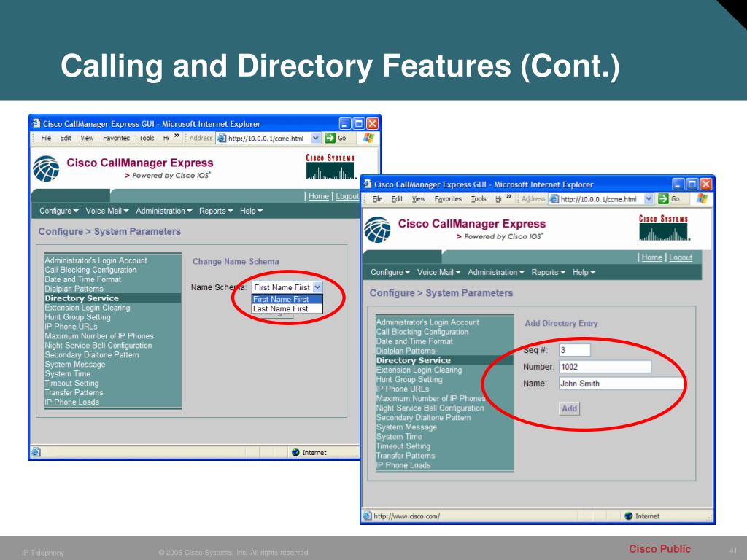The image size is (747, 560).
Task: Click address bar page icon in Change Name Schema window
Action: (x=222, y=138)
